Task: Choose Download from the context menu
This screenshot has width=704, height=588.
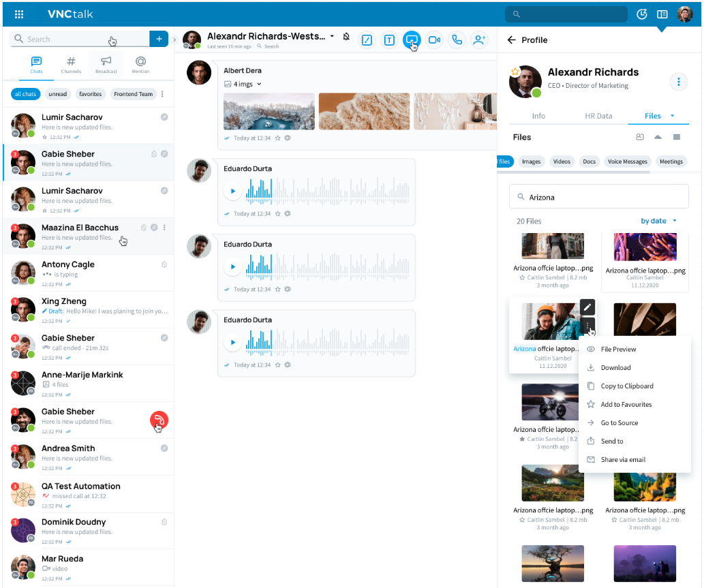Action: 615,368
